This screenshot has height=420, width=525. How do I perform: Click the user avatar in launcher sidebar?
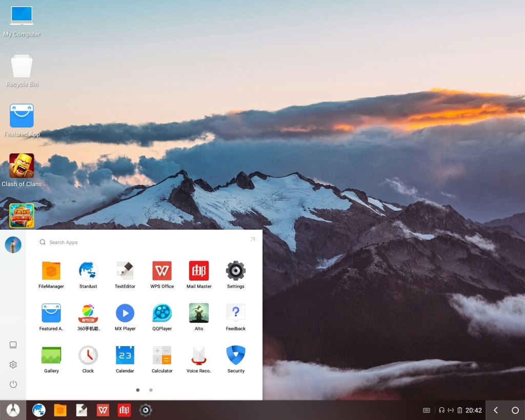[x=13, y=245]
